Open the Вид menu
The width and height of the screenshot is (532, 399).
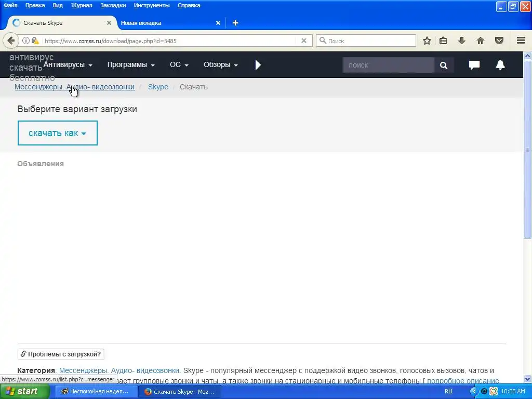(58, 5)
